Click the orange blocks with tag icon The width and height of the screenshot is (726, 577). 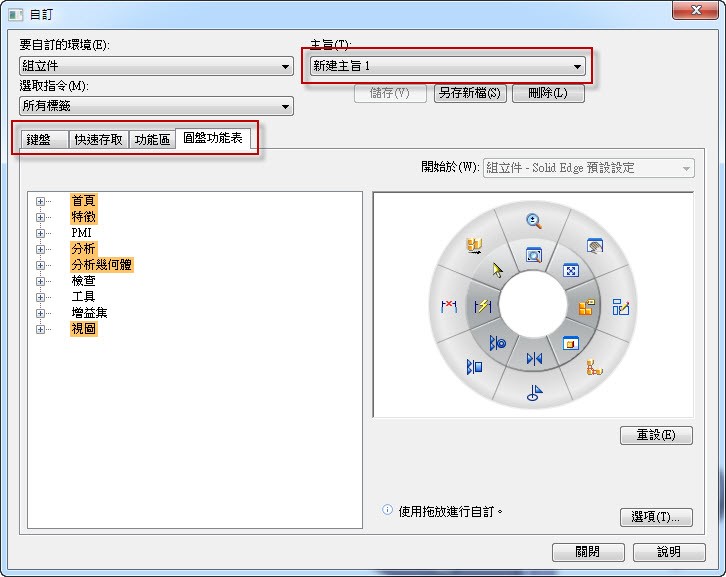tap(586, 307)
